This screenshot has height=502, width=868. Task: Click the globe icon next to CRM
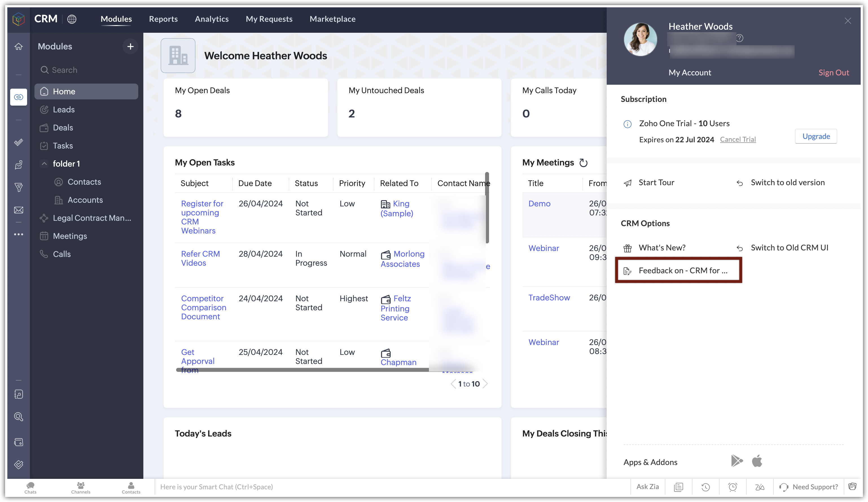pyautogui.click(x=72, y=19)
